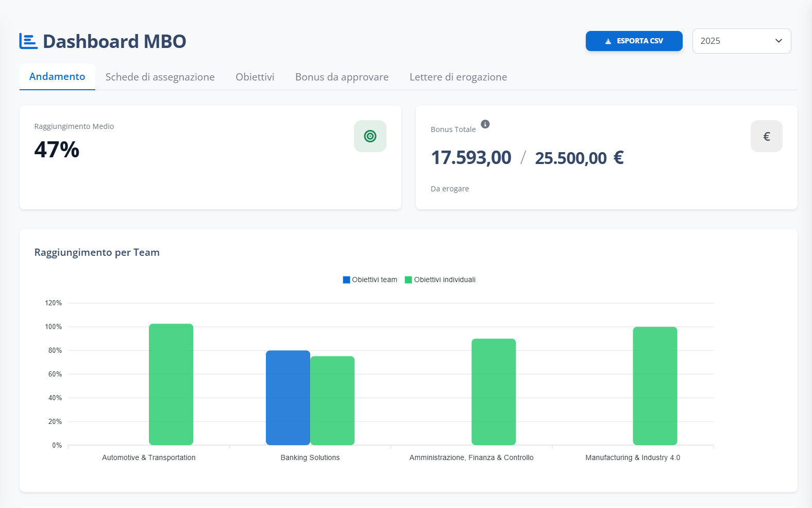Click the info icon next to Bonus Totale
The width and height of the screenshot is (812, 508).
tap(485, 124)
